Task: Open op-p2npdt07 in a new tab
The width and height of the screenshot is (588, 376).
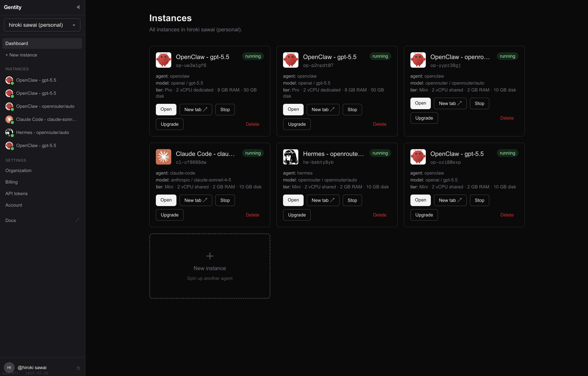Action: coord(323,109)
